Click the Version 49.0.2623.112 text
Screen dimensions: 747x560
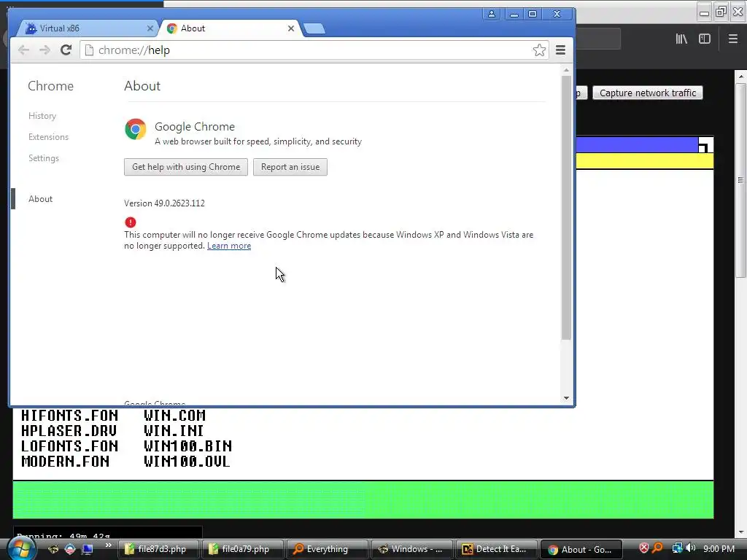[164, 203]
